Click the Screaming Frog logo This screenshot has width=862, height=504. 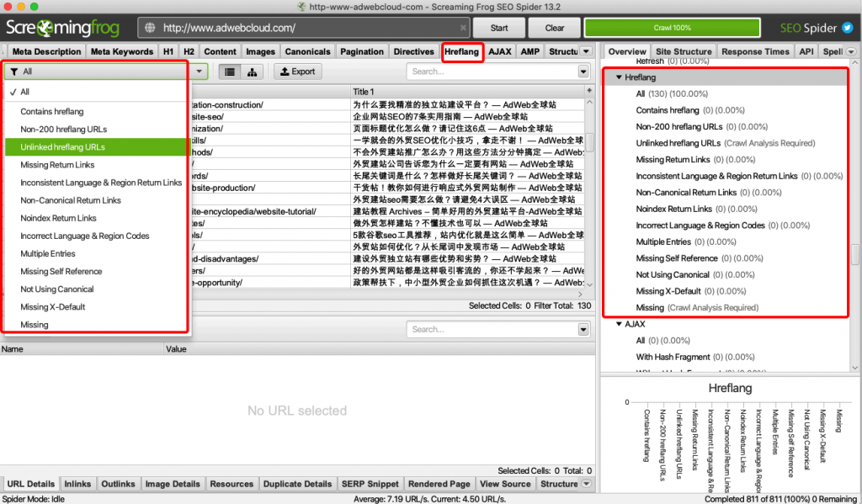point(62,28)
